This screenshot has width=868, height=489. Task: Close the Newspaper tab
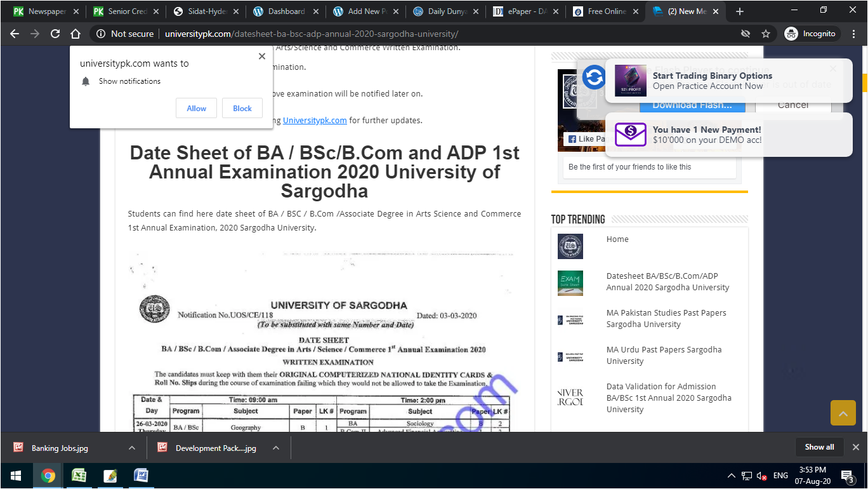click(x=76, y=11)
